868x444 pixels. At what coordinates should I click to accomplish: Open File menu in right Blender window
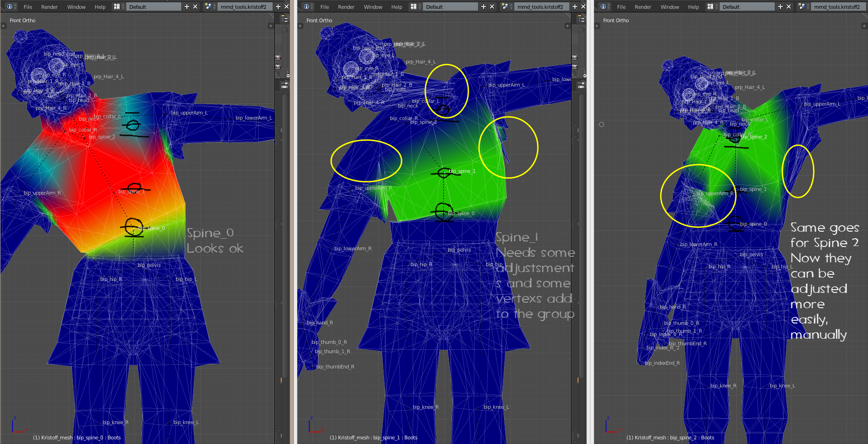tap(621, 7)
